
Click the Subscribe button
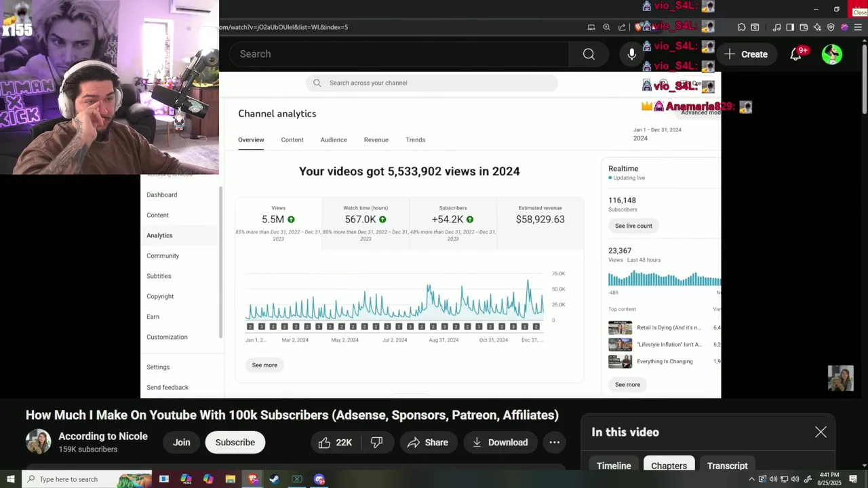[x=235, y=443]
